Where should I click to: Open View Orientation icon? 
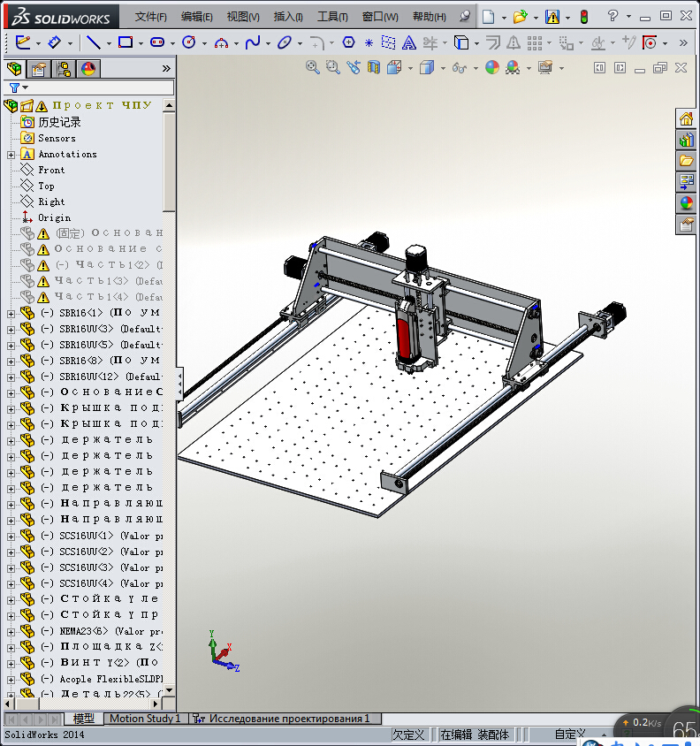pyautogui.click(x=394, y=67)
